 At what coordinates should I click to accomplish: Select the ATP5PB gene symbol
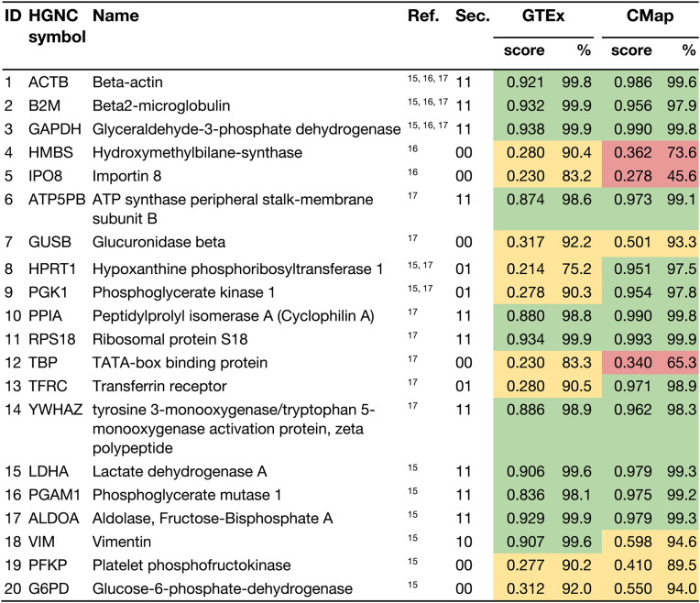pyautogui.click(x=57, y=200)
